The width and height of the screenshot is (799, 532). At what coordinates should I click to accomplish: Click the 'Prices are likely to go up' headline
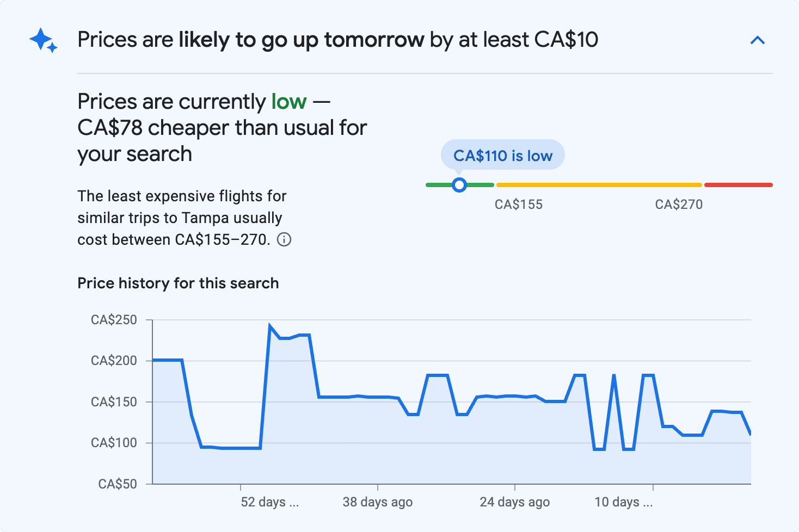tap(337, 40)
